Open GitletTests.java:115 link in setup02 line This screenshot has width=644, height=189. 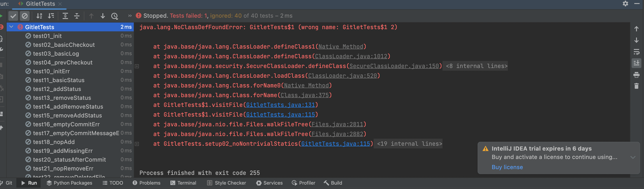click(335, 144)
